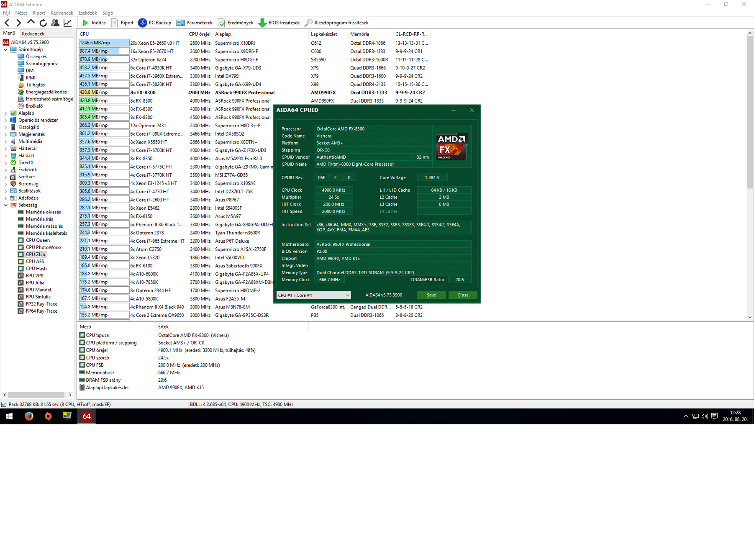Open the Nézet menu

[21, 13]
